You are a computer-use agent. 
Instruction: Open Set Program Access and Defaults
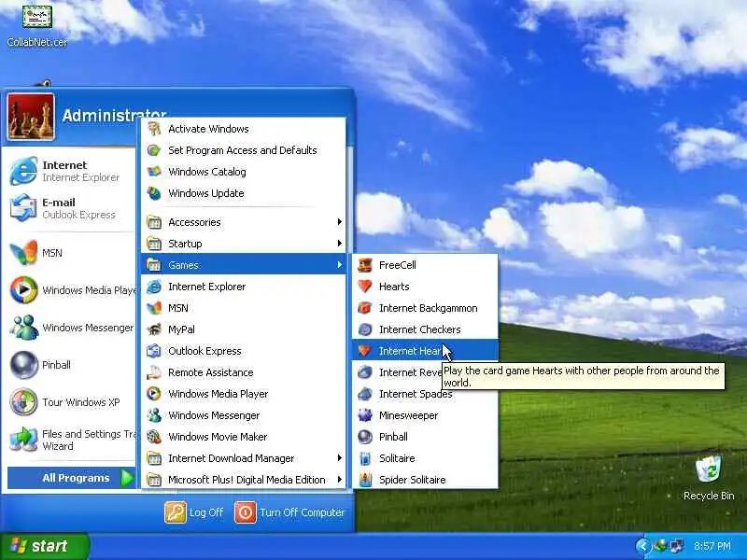coord(243,150)
